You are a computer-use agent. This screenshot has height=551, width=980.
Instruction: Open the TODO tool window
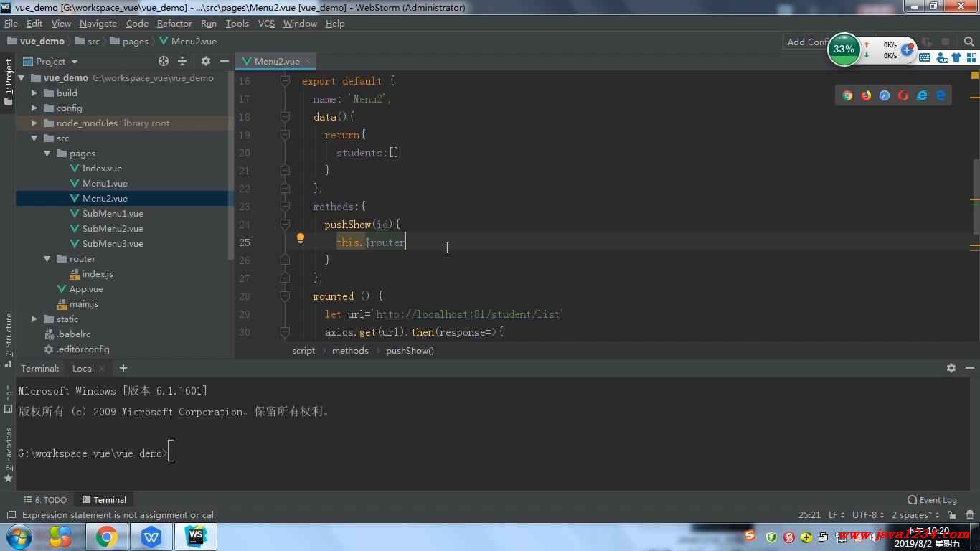pos(45,500)
